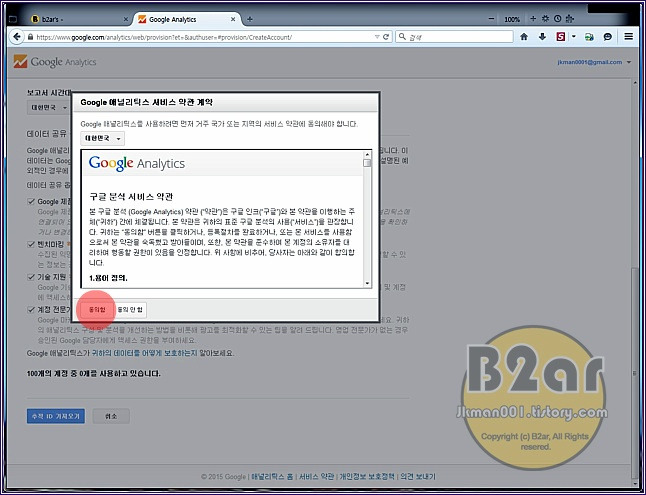
Task: Click the zoom in plus icon
Action: (x=533, y=19)
